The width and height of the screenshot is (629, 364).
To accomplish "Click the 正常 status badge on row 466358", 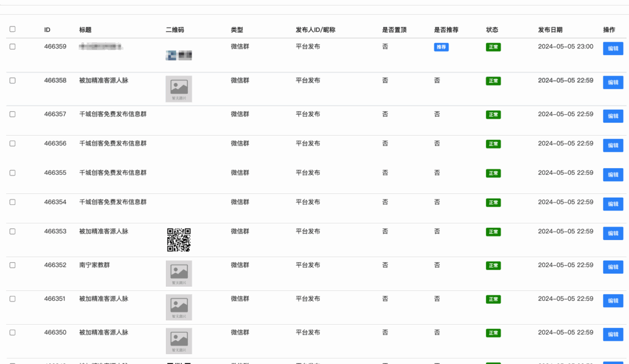I will pos(493,80).
